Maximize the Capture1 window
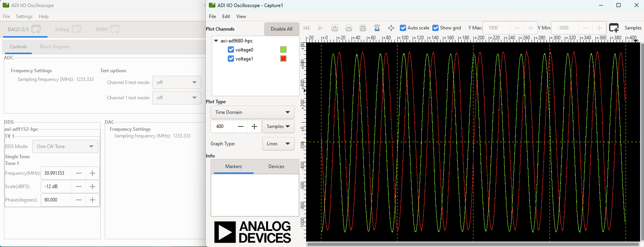Image resolution: width=644 pixels, height=247 pixels. pos(619,5)
